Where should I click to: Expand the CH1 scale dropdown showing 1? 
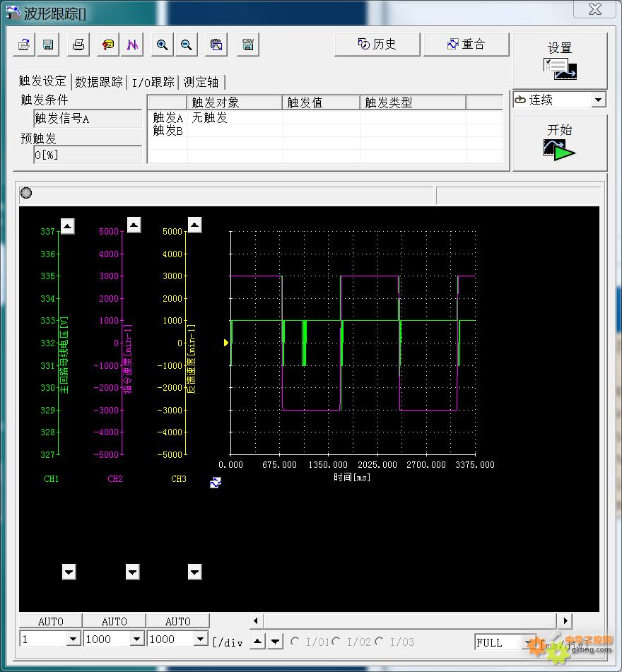73,639
